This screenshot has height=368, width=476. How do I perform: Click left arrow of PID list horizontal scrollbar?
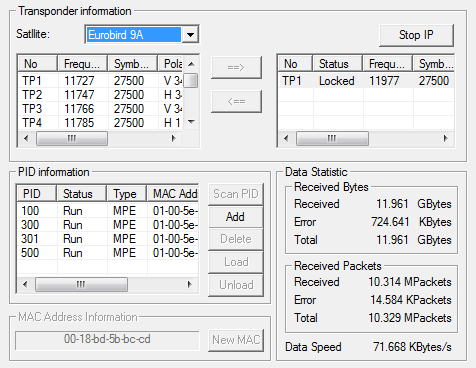coord(25,284)
